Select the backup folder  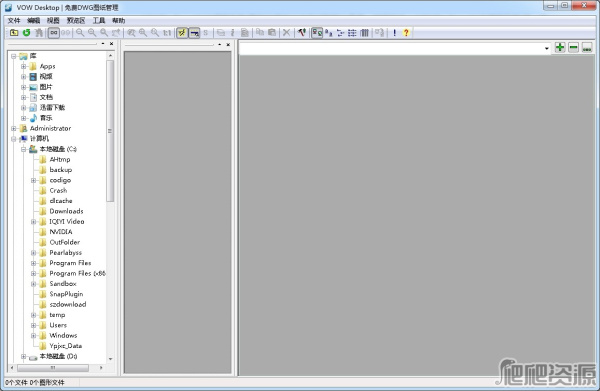coord(60,170)
